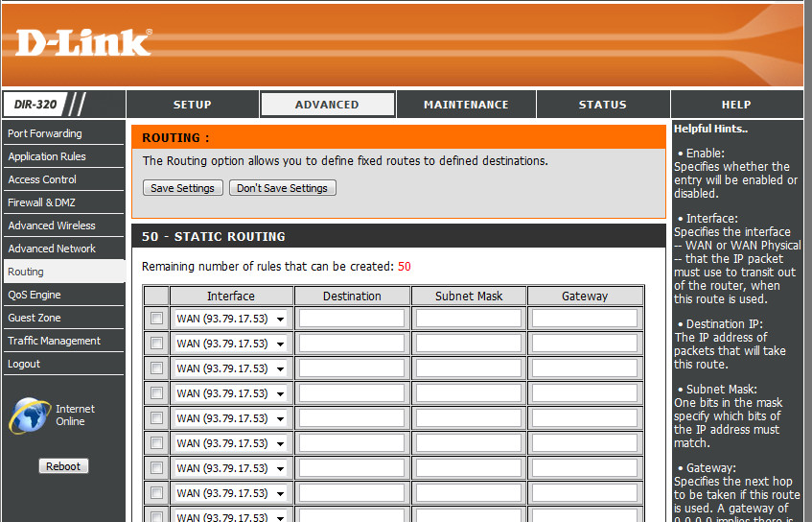The height and width of the screenshot is (522, 812).
Task: Click the first row Subnet Mask field
Action: click(468, 319)
